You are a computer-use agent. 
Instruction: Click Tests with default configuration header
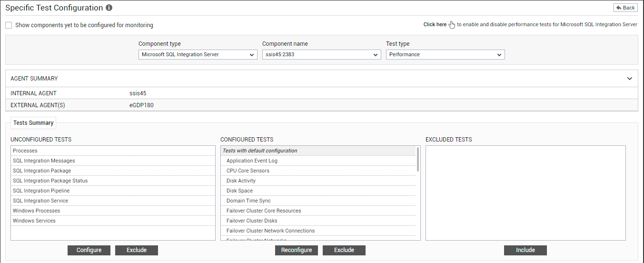(x=318, y=151)
